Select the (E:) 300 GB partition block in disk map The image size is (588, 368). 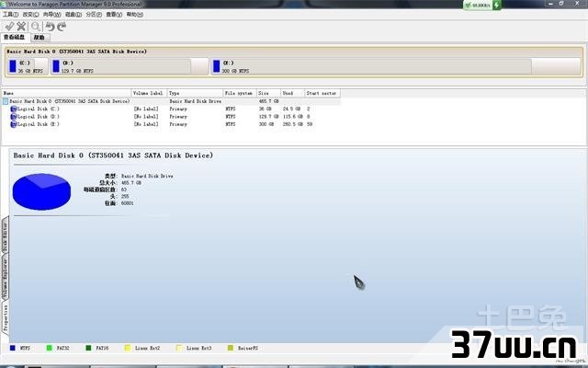[396, 66]
